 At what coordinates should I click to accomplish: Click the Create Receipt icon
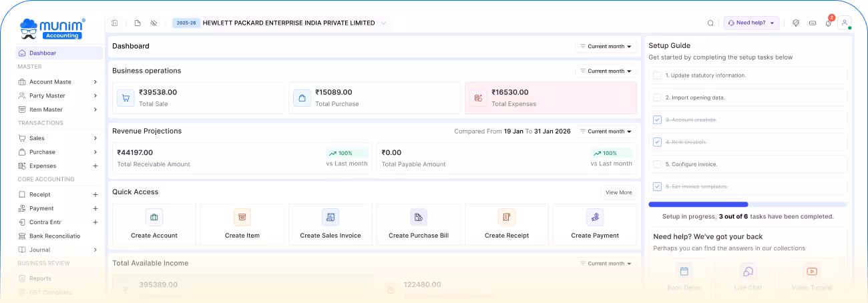507,217
